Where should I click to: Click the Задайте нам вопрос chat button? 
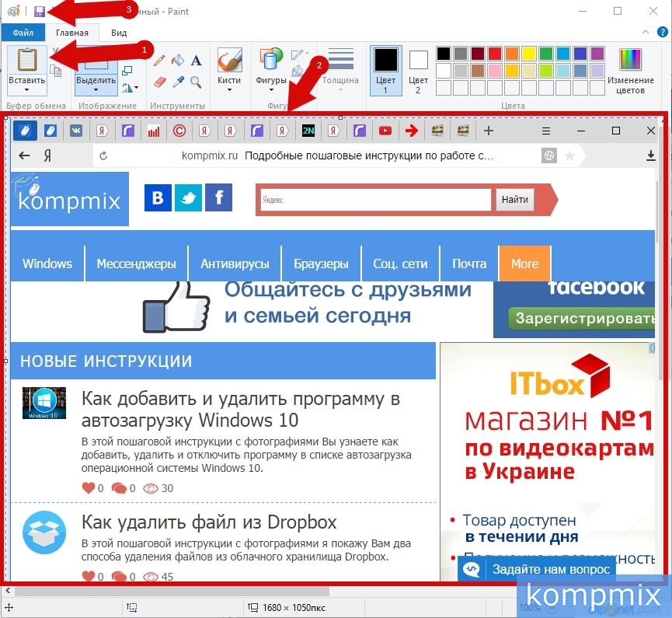click(537, 569)
